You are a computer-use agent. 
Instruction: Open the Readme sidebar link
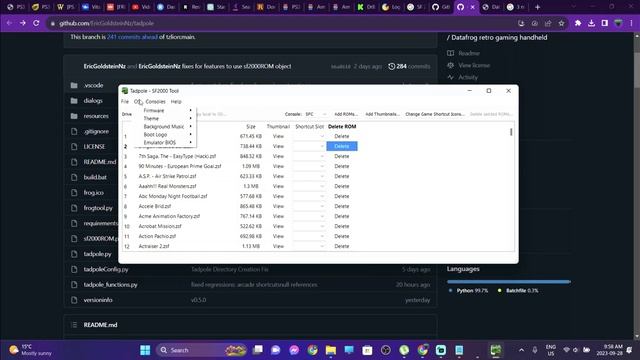coord(469,53)
